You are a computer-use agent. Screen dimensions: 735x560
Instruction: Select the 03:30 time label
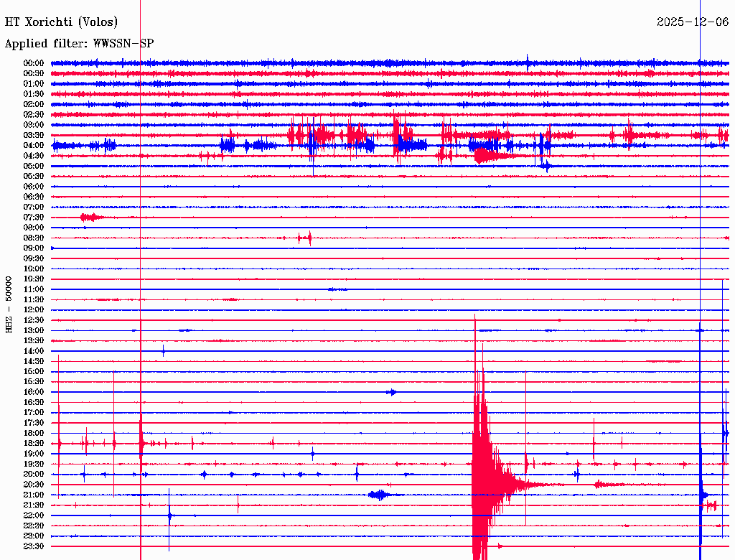(34, 136)
